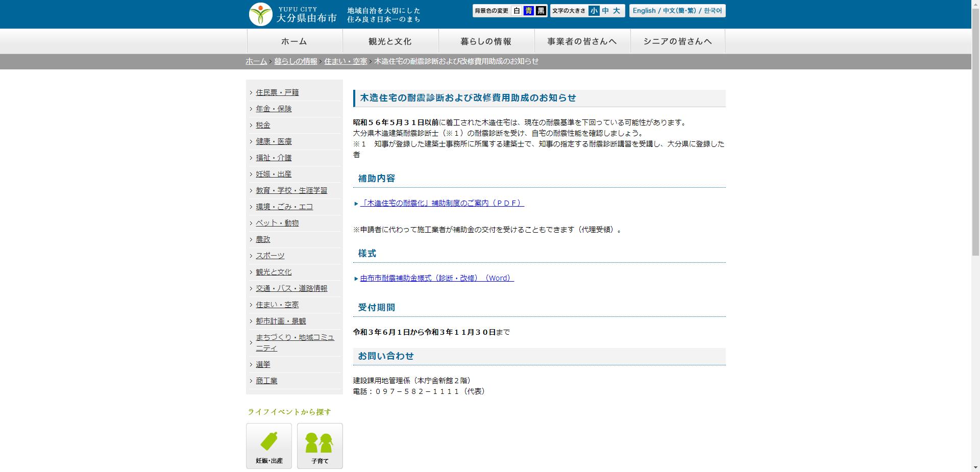This screenshot has height=472, width=980.
Task: Click the Yufu City logo icon
Action: [x=260, y=14]
